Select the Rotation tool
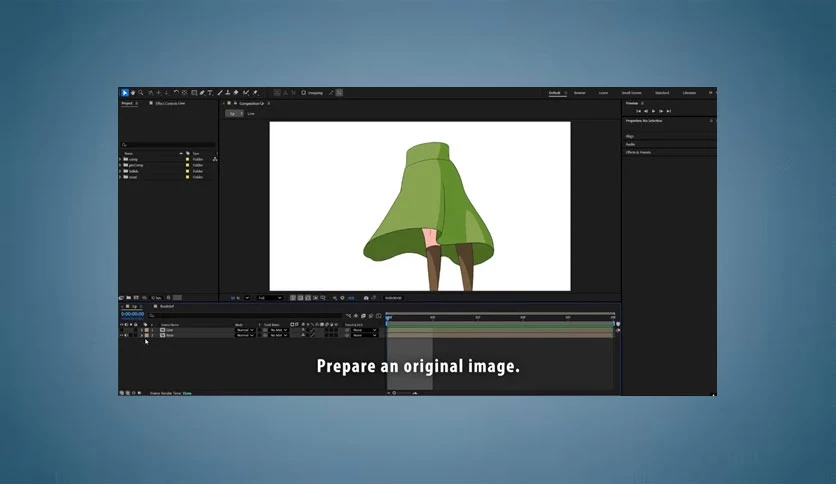Viewport: 836px width, 484px height. tap(176, 93)
